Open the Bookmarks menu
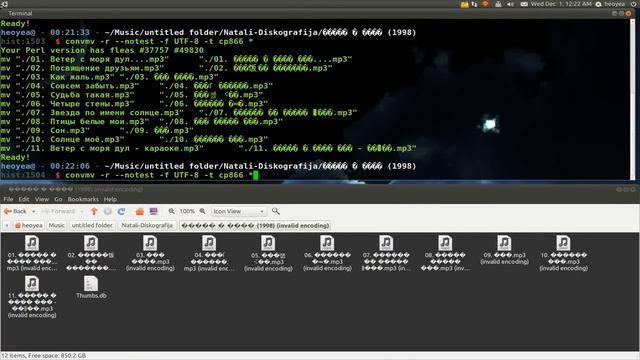 [83, 199]
